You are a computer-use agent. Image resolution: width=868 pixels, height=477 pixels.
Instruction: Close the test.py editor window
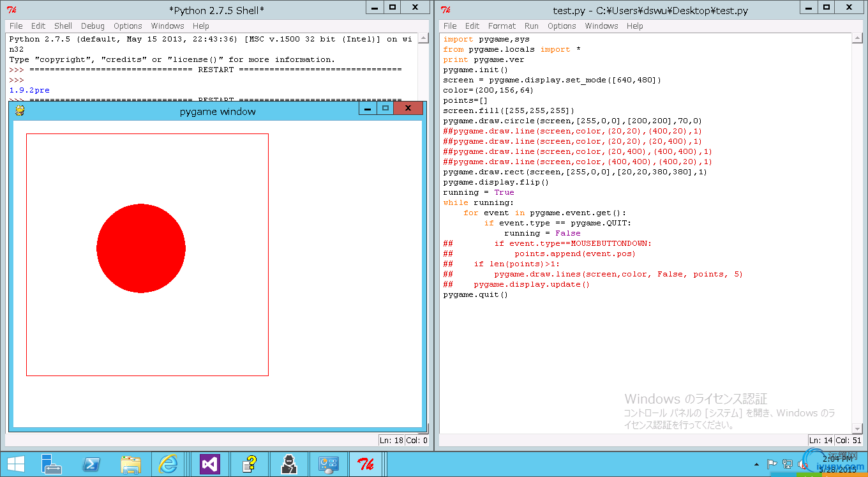pyautogui.click(x=849, y=7)
